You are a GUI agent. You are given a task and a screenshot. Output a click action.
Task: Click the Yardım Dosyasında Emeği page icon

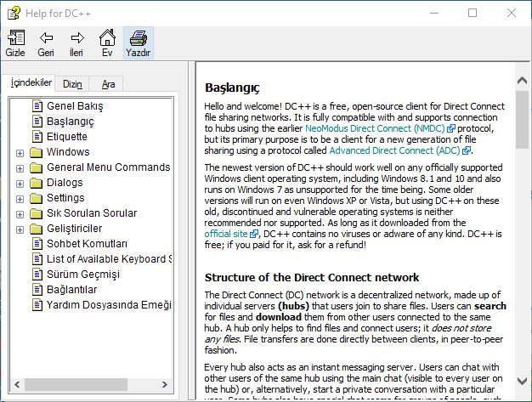(x=37, y=304)
